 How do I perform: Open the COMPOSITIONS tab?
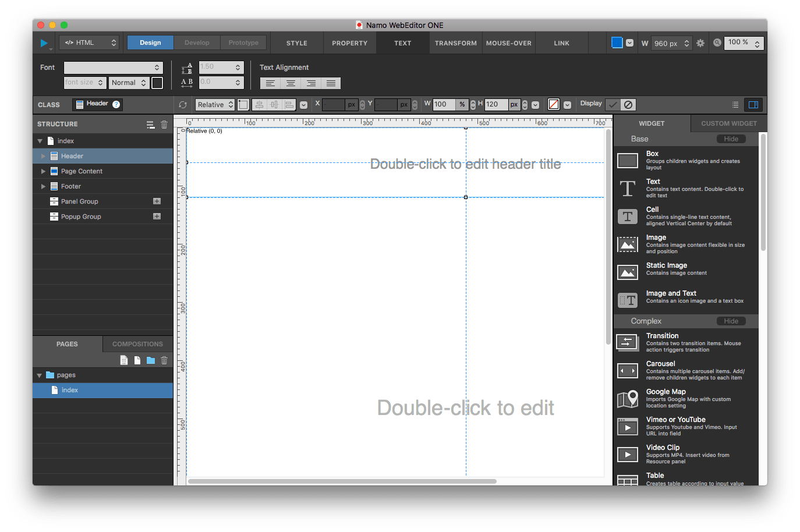pos(137,344)
